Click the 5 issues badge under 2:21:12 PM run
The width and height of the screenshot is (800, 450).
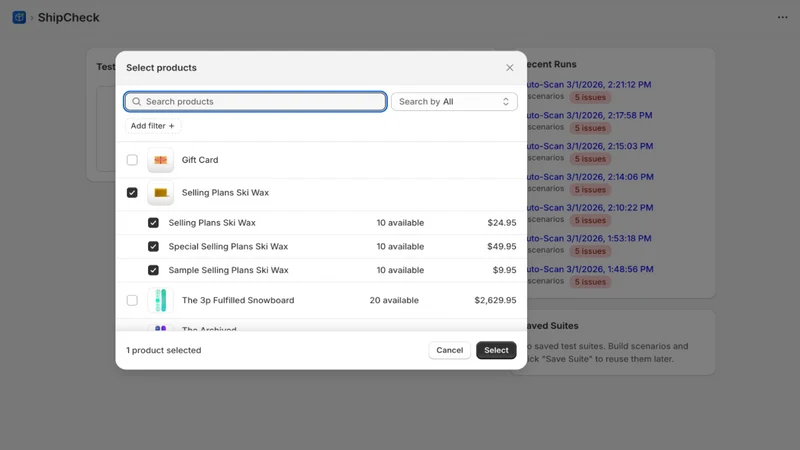[590, 97]
